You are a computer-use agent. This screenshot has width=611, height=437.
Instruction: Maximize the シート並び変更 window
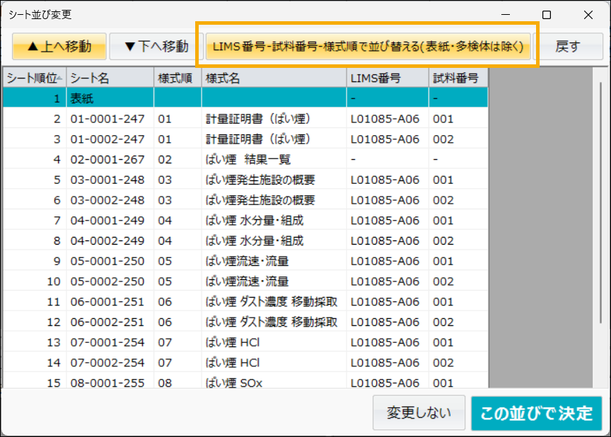click(x=547, y=15)
